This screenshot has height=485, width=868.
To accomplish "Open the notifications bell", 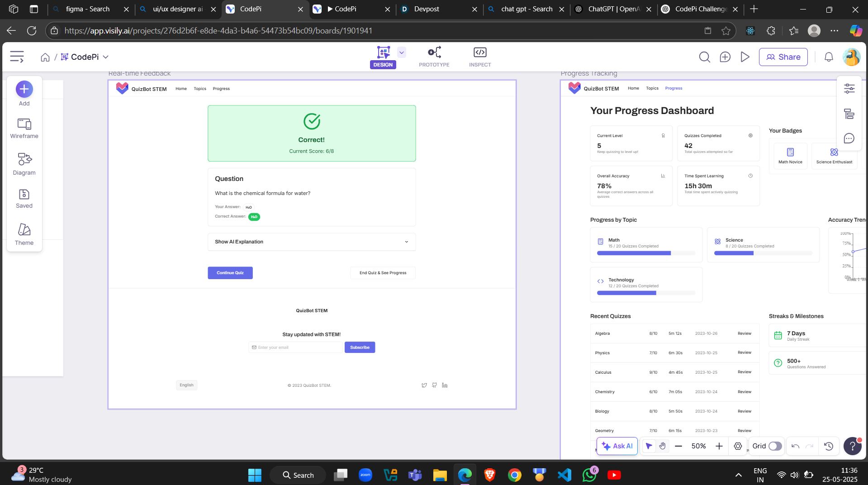I will [x=828, y=57].
